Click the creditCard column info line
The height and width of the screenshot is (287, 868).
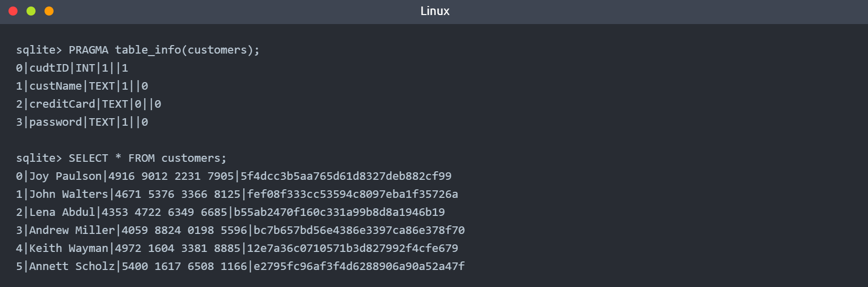89,104
